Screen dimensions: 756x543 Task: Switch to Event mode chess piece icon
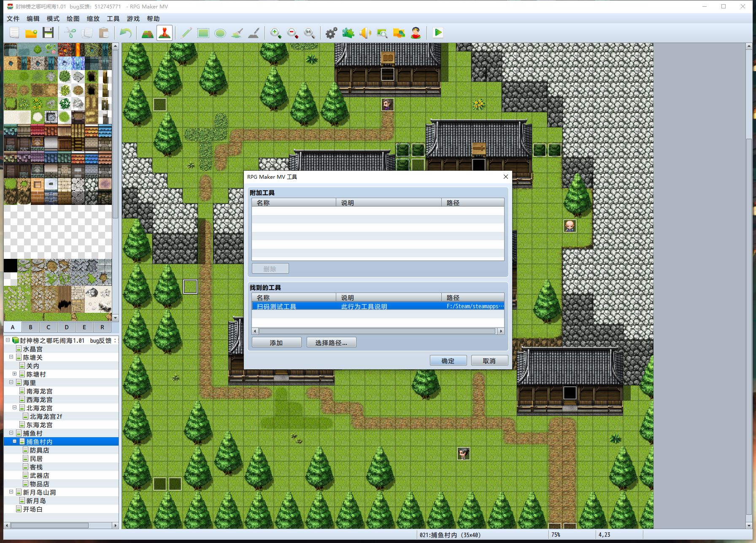(165, 33)
